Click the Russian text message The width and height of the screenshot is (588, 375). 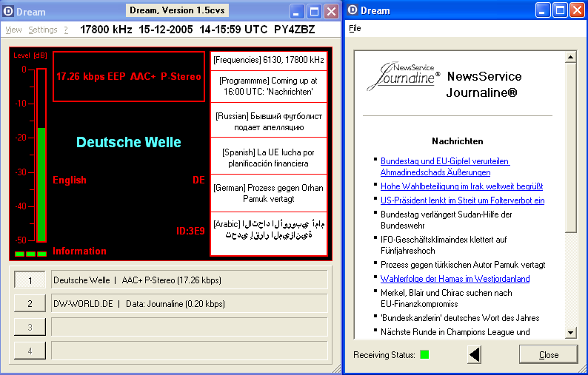point(269,121)
